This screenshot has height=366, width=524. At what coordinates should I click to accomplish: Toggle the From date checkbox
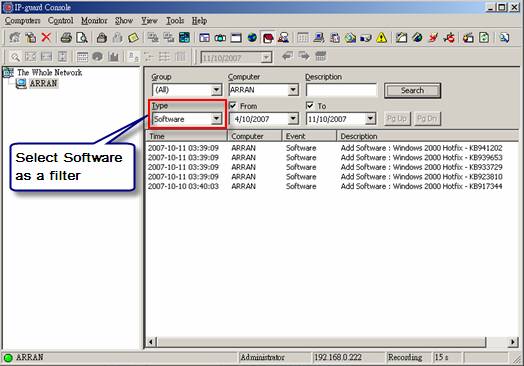[x=233, y=106]
